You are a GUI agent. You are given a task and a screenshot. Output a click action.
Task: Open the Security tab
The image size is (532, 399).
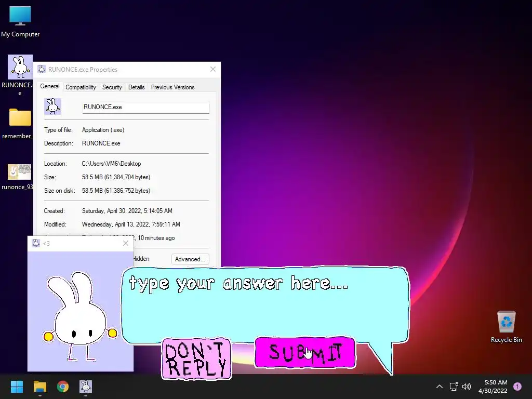pos(112,87)
